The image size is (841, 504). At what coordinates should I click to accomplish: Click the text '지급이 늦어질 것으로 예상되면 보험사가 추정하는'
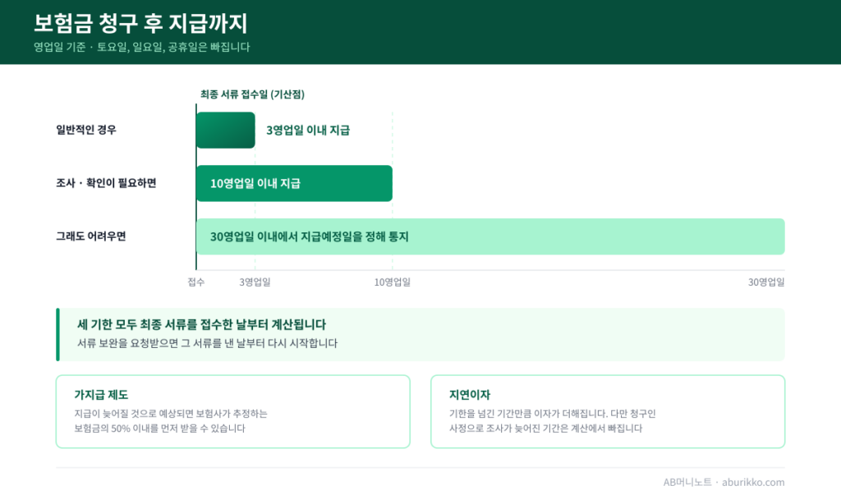pyautogui.click(x=171, y=414)
